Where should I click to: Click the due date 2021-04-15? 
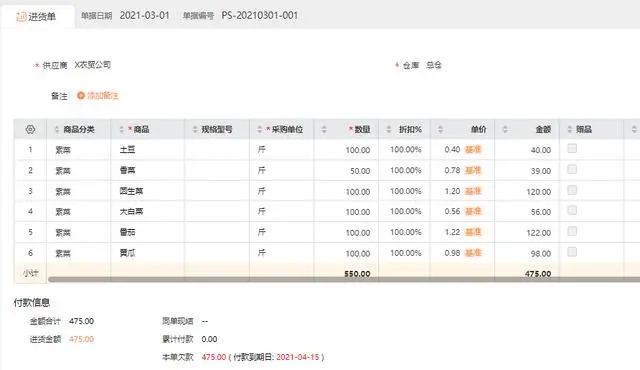pos(298,357)
